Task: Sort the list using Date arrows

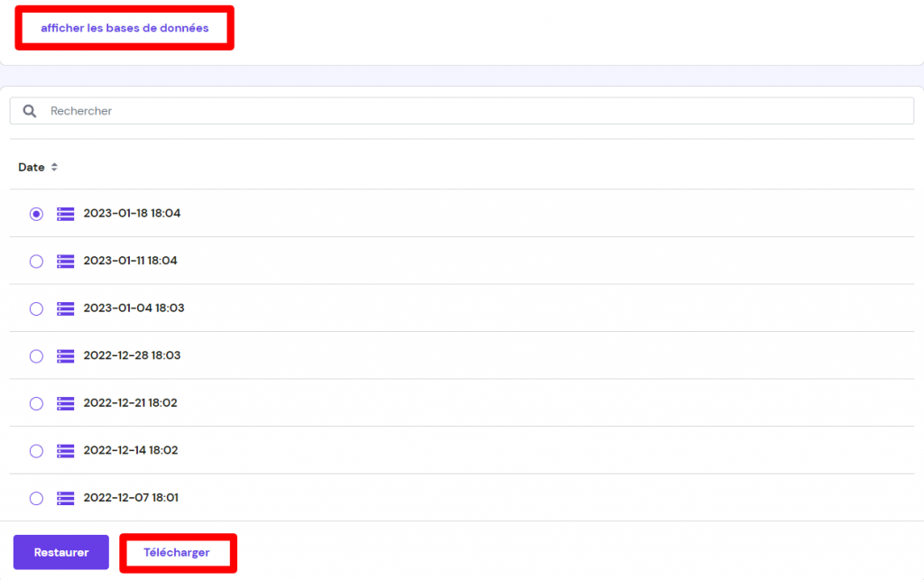Action: pos(54,168)
